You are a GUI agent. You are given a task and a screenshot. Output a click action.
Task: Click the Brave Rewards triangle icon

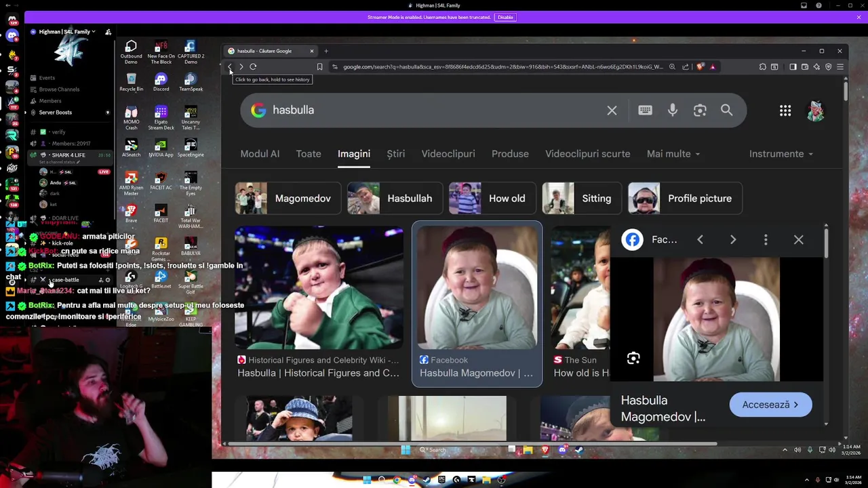tap(713, 66)
